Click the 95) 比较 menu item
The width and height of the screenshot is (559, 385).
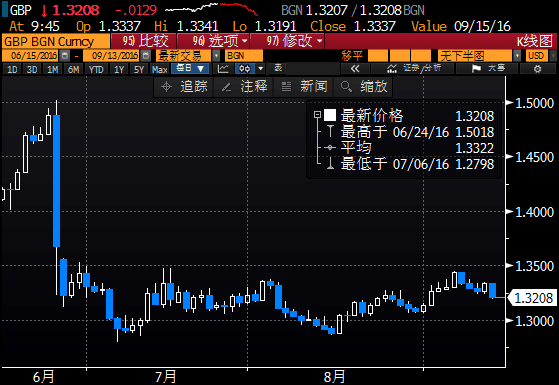pyautogui.click(x=143, y=41)
